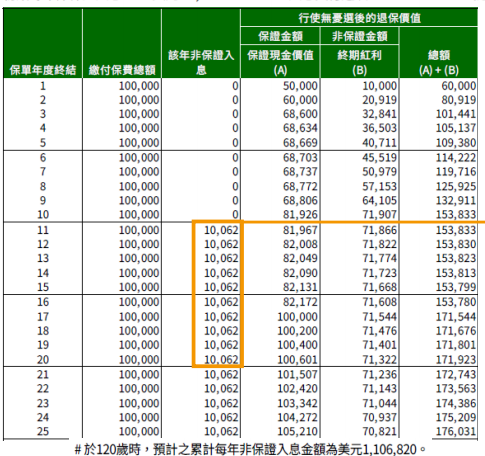This screenshot has height=456, width=485.
Task: Click the 保證金額 sub-header
Action: 280,36
